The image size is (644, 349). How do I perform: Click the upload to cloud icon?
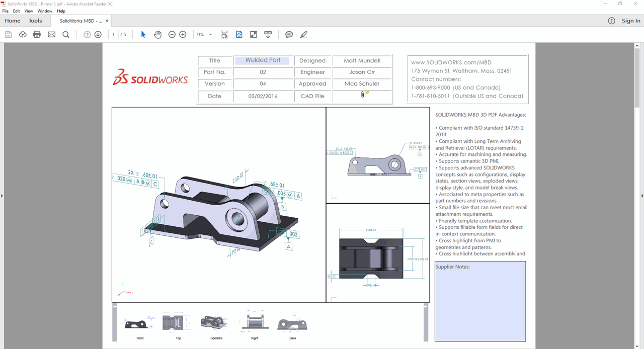23,35
